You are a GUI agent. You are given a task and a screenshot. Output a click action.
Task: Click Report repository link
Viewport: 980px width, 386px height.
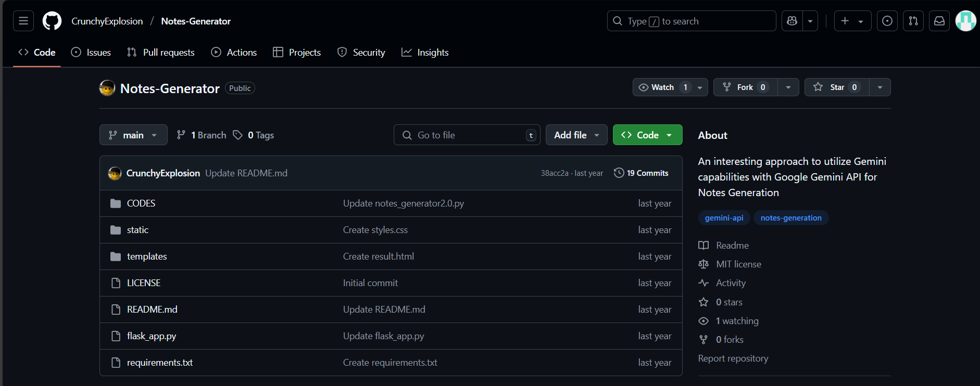[x=733, y=358]
